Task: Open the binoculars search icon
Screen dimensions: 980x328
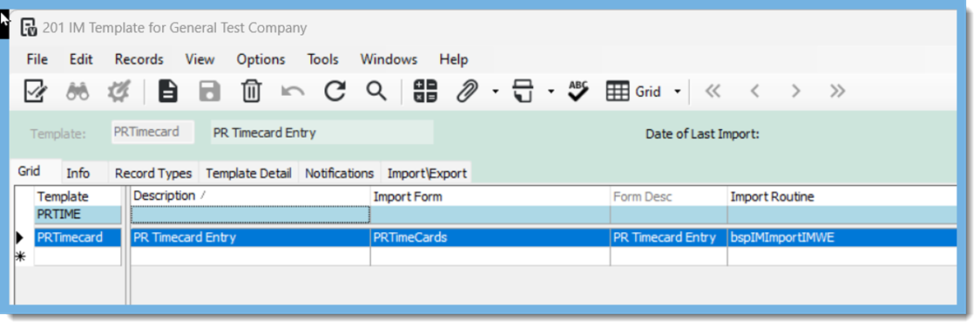Action: tap(78, 92)
